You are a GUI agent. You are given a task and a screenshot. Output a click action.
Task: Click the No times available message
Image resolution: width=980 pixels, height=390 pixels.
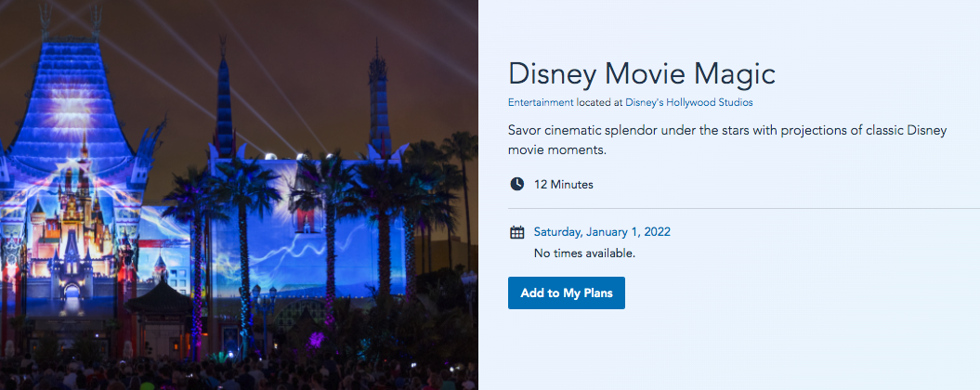[584, 253]
